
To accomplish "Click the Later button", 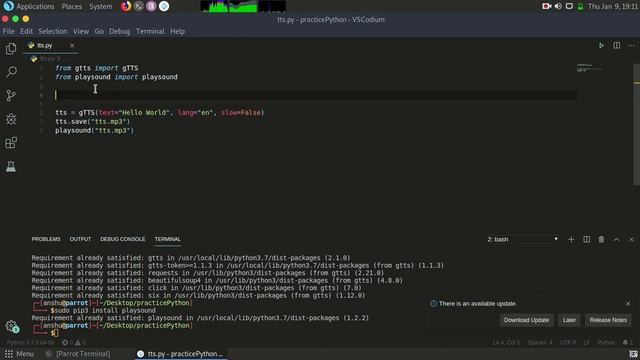I will [569, 320].
